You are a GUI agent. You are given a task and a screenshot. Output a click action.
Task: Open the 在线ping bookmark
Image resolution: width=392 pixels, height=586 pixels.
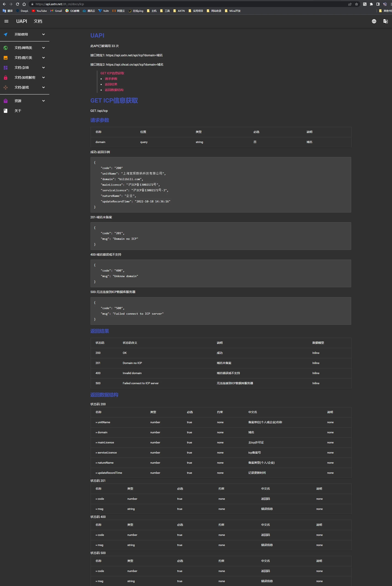136,11
